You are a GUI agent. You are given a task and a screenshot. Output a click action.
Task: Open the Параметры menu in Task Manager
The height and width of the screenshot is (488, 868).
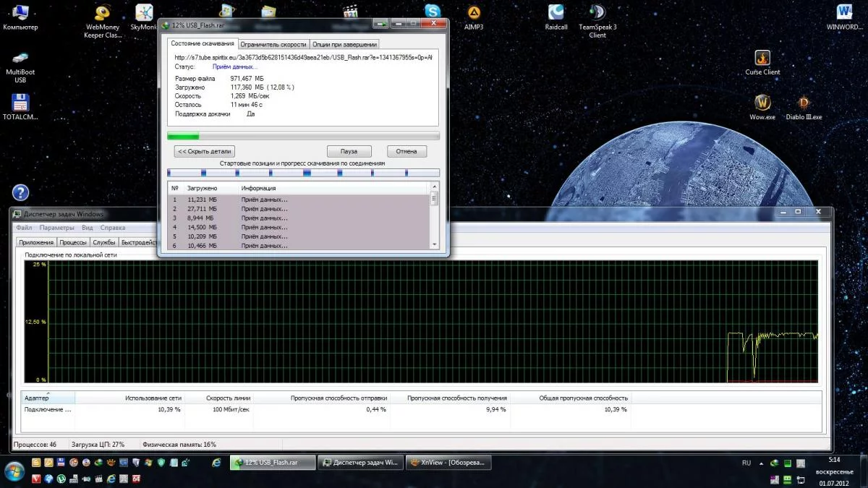pyautogui.click(x=56, y=228)
